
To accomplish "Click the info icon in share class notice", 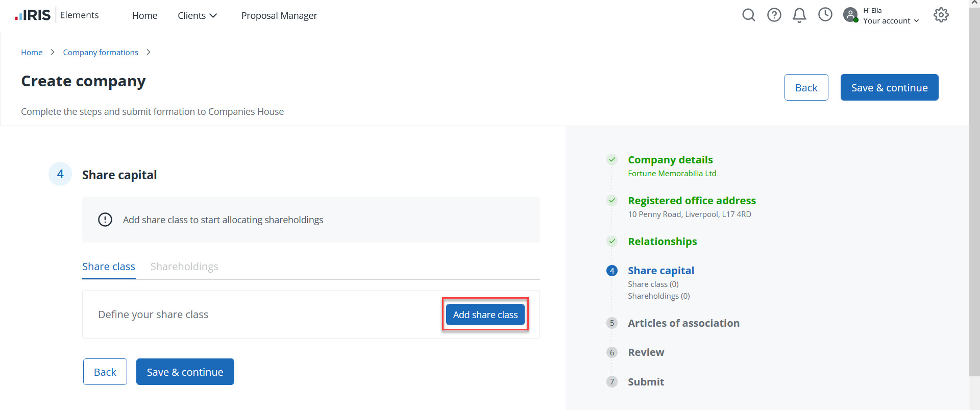I will (x=105, y=220).
